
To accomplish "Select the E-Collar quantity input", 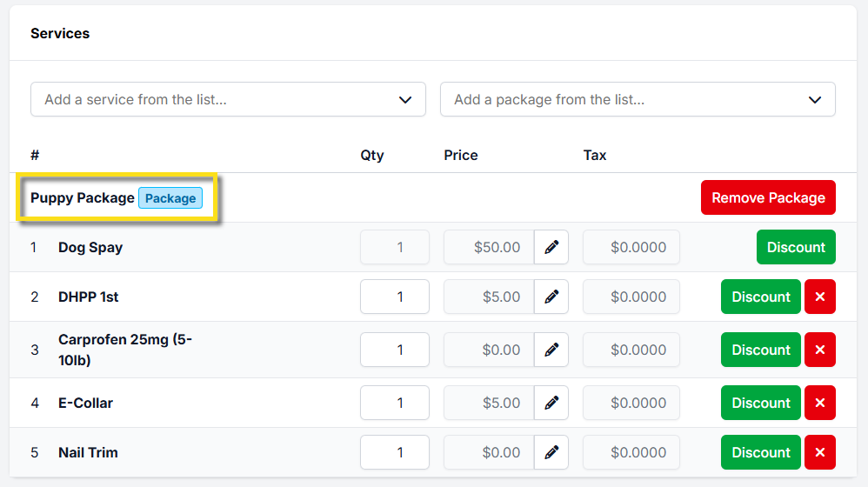I will pos(395,403).
